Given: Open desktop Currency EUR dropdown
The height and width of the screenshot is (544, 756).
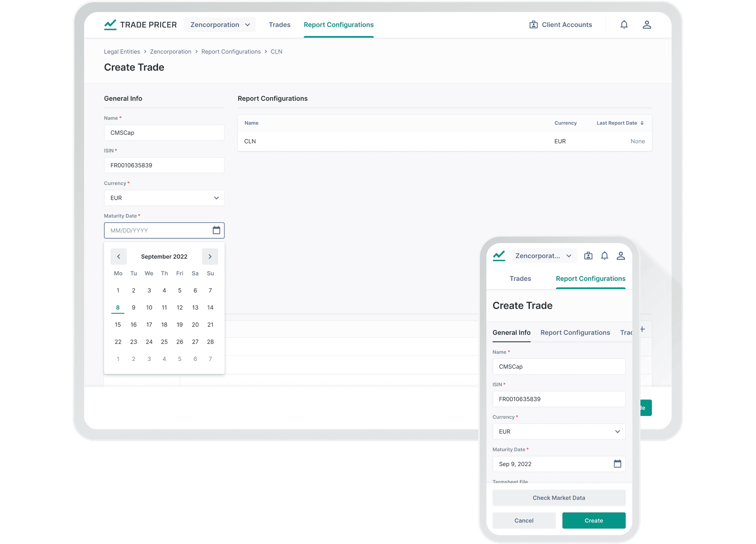Looking at the screenshot, I should click(x=164, y=198).
